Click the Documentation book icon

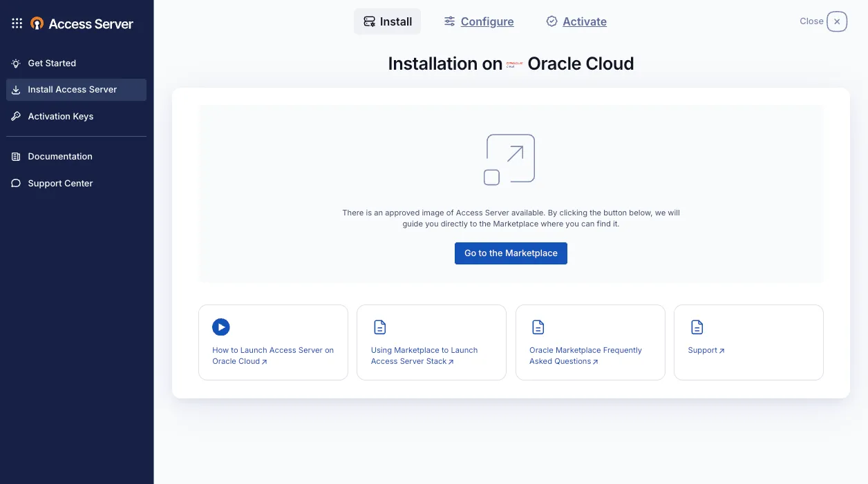click(16, 157)
